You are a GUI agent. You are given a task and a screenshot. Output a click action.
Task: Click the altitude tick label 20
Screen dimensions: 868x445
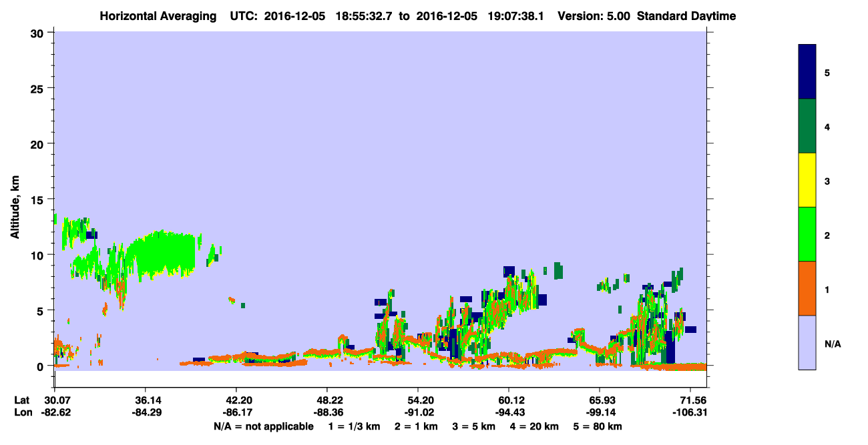pos(39,143)
